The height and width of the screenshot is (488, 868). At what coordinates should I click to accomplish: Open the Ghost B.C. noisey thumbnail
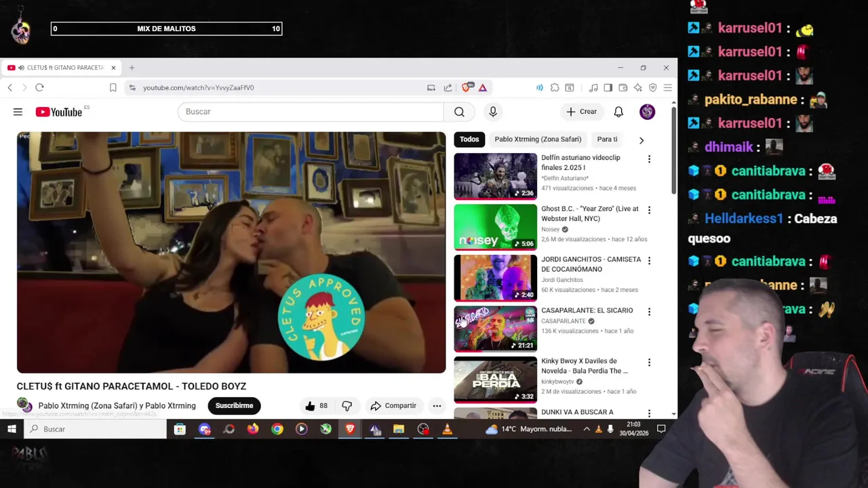pos(495,227)
